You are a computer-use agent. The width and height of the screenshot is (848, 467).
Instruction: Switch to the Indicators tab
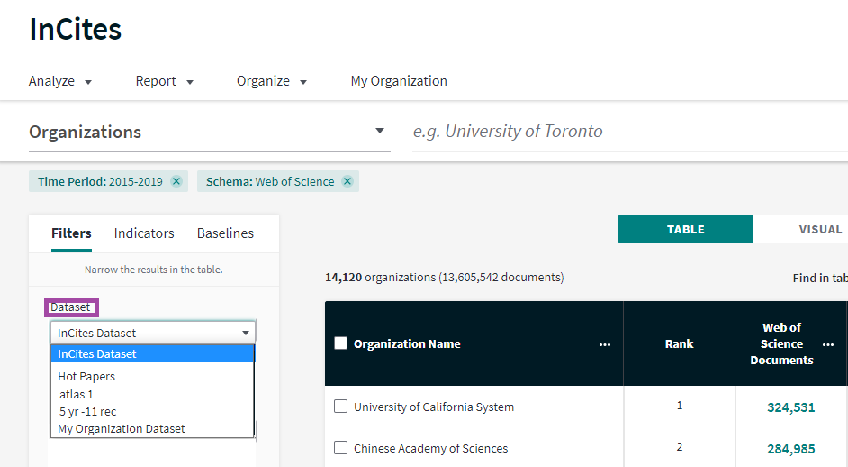(144, 234)
